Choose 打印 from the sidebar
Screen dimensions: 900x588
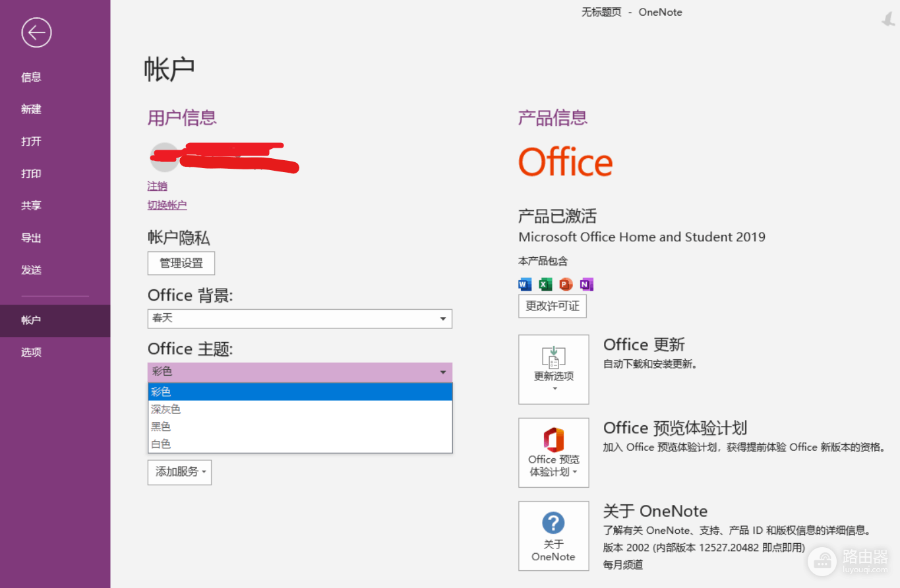click(55, 173)
